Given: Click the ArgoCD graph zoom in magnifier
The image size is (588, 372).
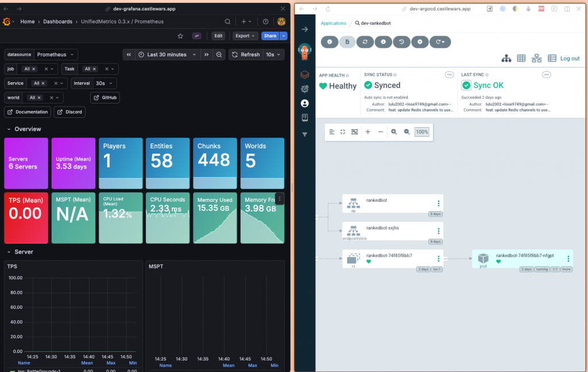Looking at the screenshot, I should click(x=394, y=132).
